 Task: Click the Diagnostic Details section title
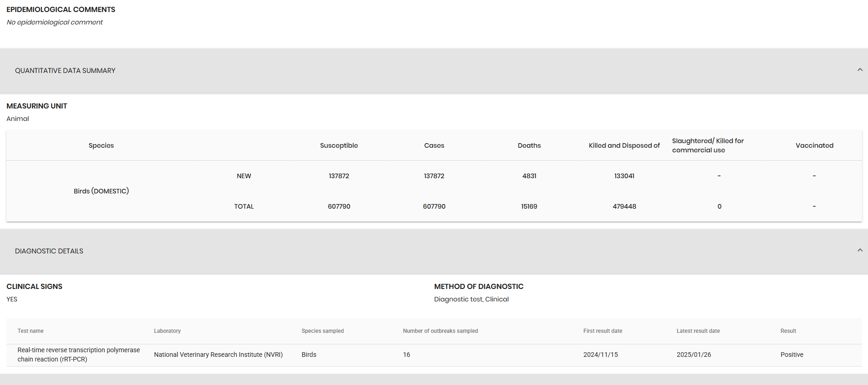click(49, 251)
